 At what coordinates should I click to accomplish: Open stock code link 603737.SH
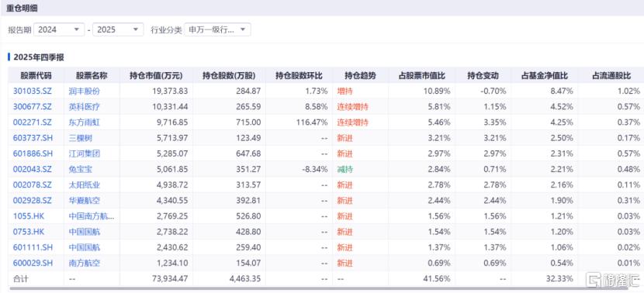tap(33, 138)
